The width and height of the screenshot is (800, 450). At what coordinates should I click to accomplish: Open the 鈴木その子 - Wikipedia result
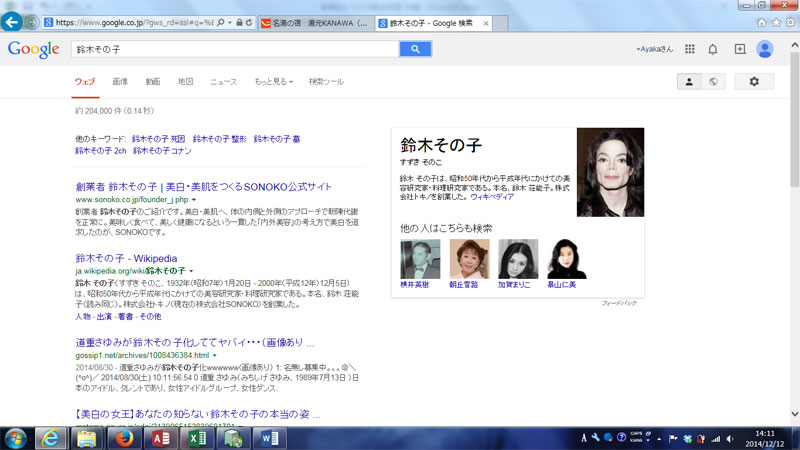[x=126, y=258]
